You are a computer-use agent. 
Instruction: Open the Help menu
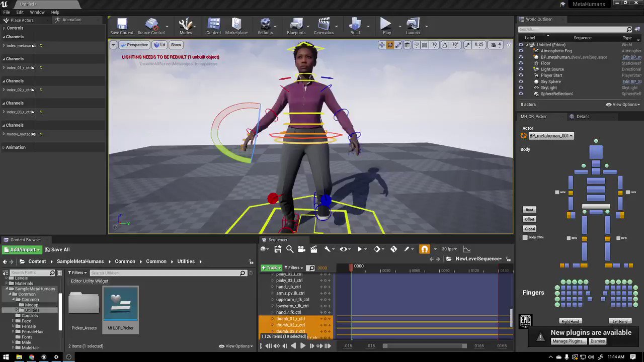coord(55,12)
